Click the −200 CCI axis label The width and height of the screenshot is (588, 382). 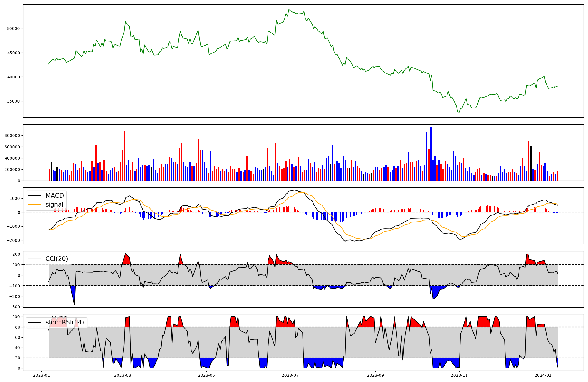click(x=14, y=296)
